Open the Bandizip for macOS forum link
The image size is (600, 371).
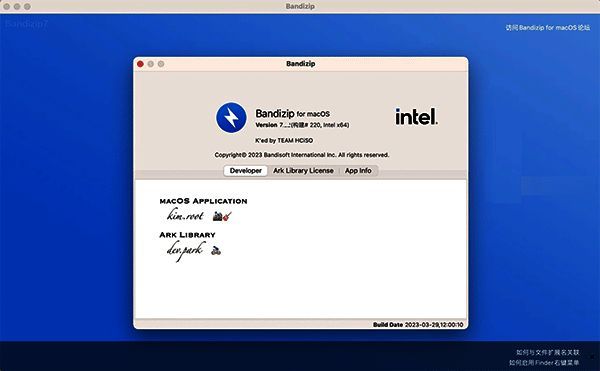pos(547,28)
